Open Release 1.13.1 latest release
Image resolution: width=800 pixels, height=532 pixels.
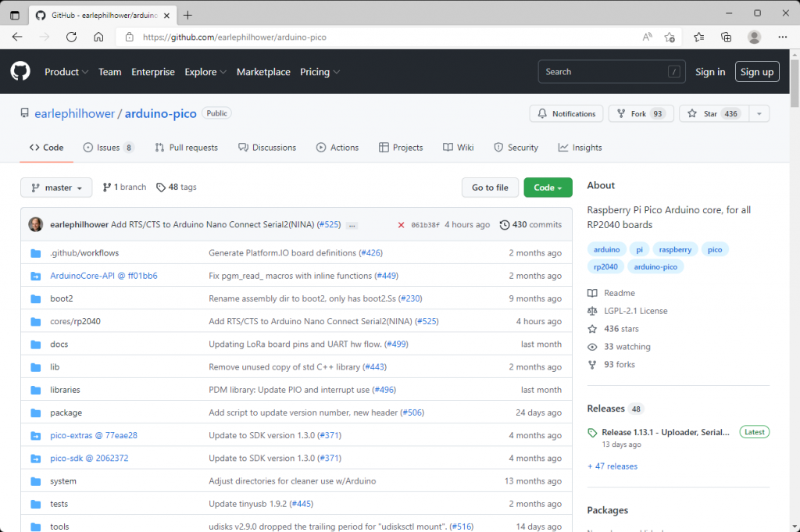(666, 433)
